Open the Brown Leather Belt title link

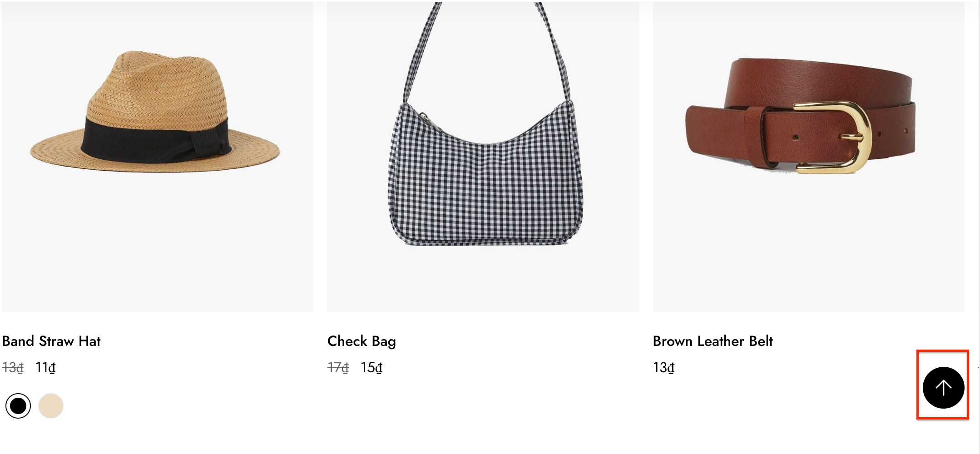(x=713, y=341)
